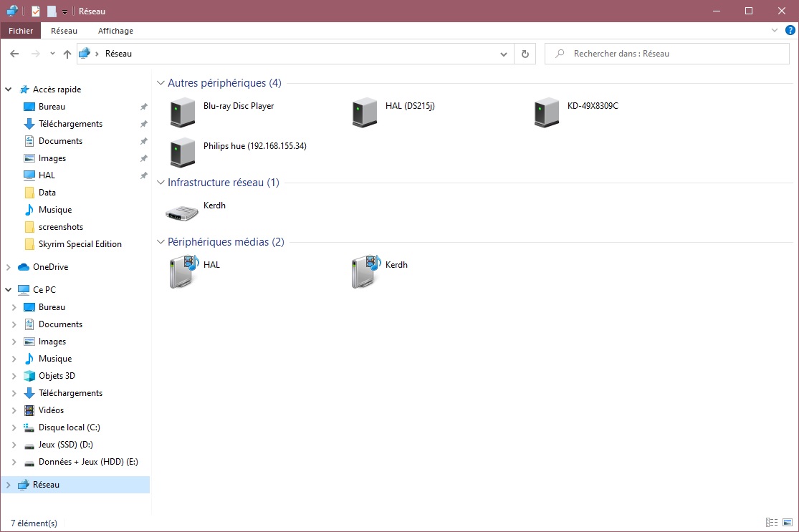Switch to large icons view in status bar
Viewport: 799px width, 532px height.
point(788,522)
